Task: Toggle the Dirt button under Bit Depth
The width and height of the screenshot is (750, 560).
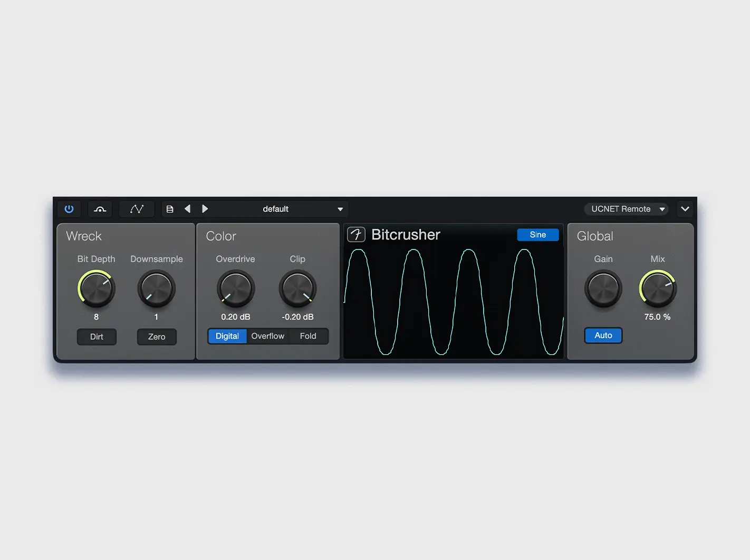Action: tap(97, 336)
